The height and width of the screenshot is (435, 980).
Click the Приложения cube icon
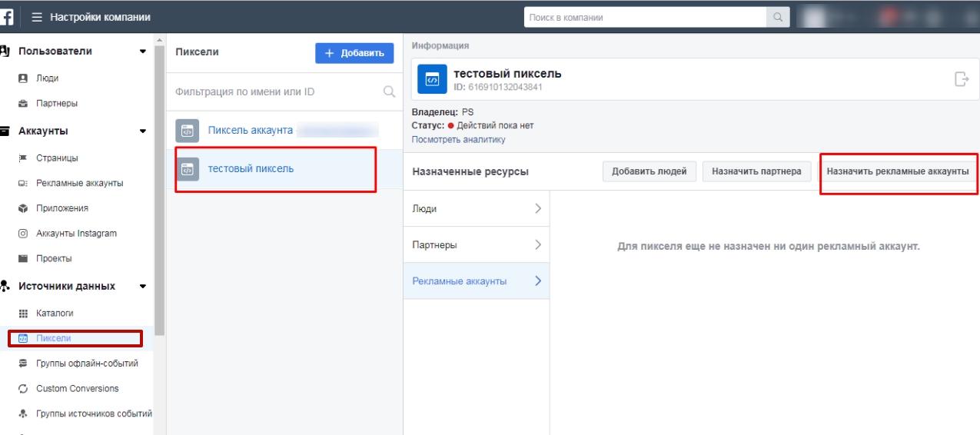23,208
